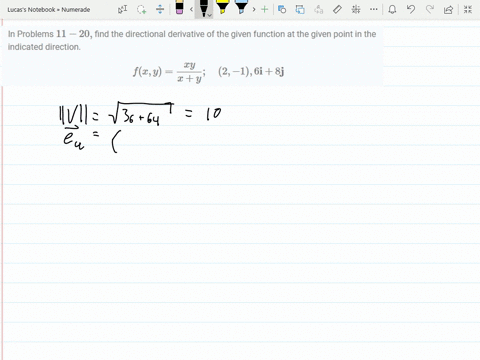The image size is (480, 360).
Task: Activate the Lasso Select tool
Action: tap(141, 9)
